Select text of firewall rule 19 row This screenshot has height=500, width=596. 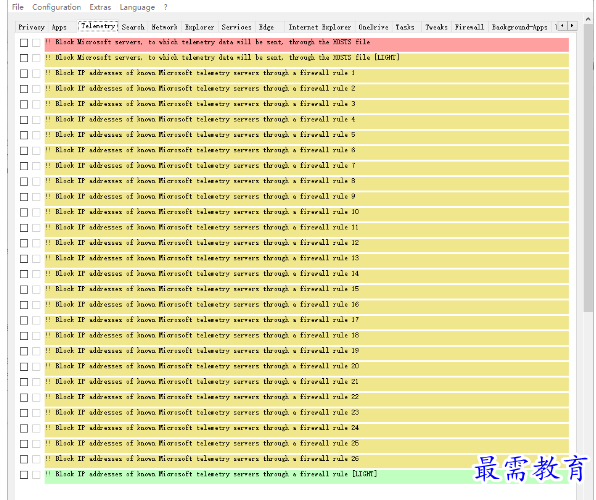[x=202, y=350]
